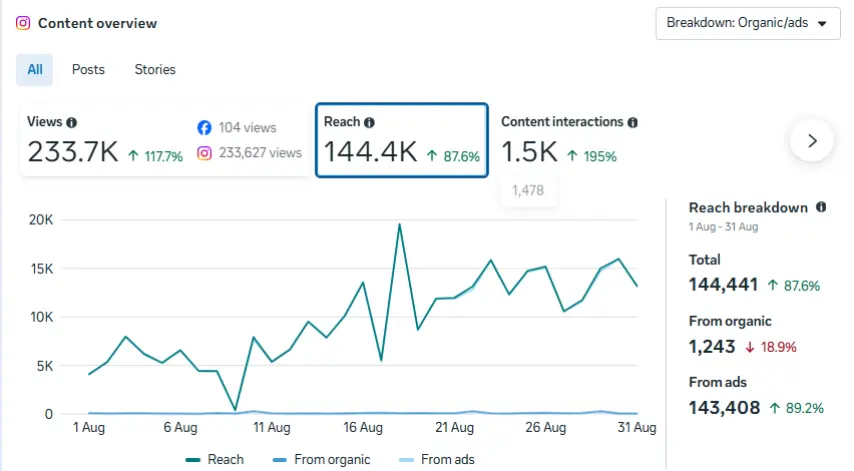The image size is (854, 471).
Task: Select the Reach metric card
Action: [x=402, y=140]
